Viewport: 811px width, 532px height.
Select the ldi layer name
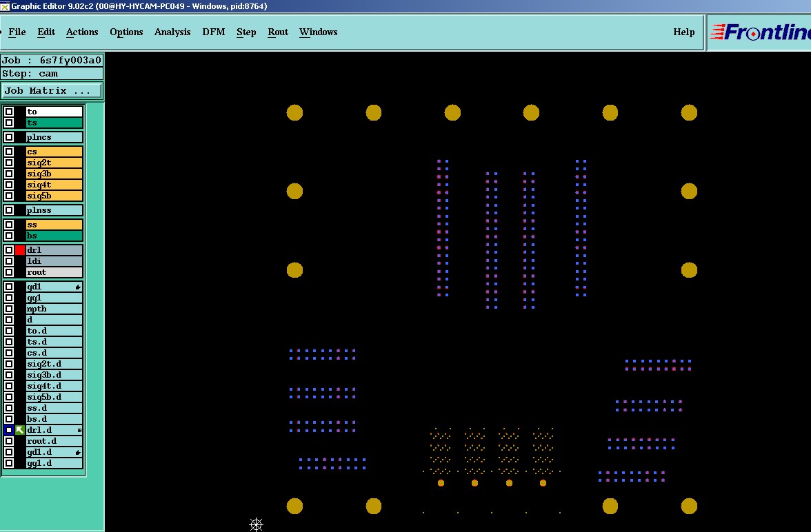pos(54,261)
